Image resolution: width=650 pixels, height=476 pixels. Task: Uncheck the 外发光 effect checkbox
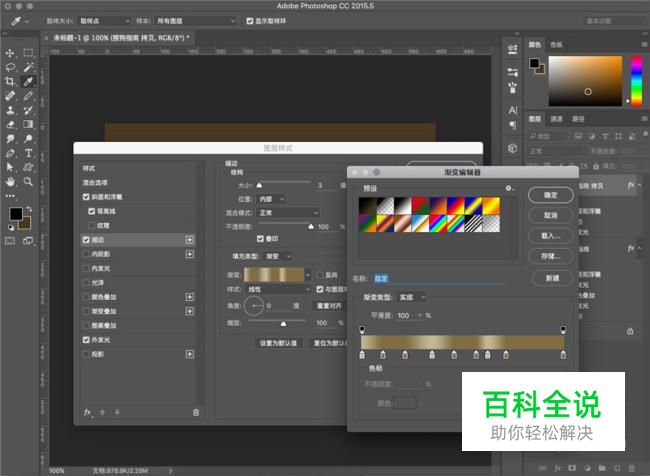86,339
